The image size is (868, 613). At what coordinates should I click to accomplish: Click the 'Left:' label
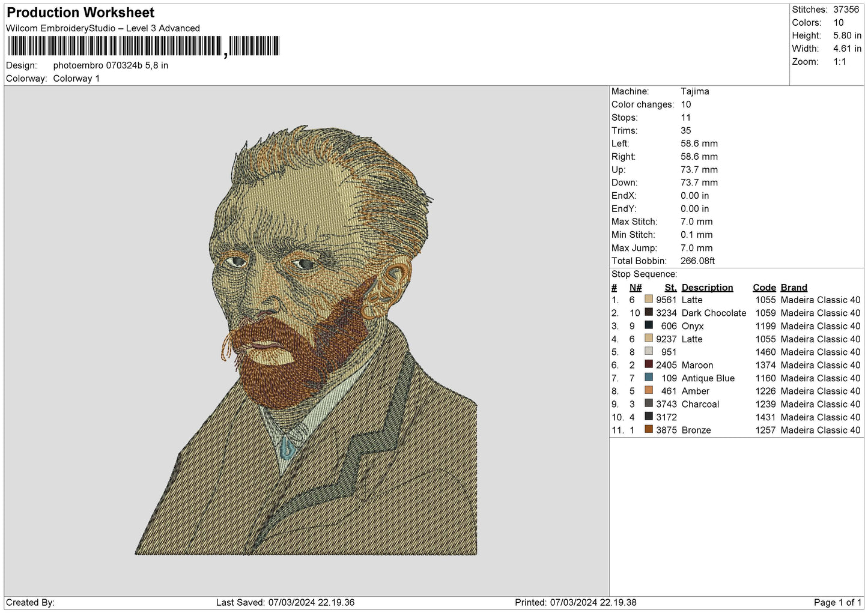pos(621,143)
